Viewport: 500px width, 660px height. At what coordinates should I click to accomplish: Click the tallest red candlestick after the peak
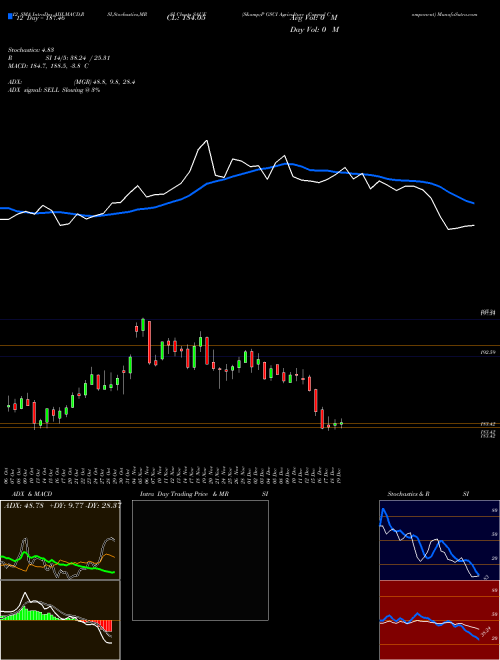[149, 342]
